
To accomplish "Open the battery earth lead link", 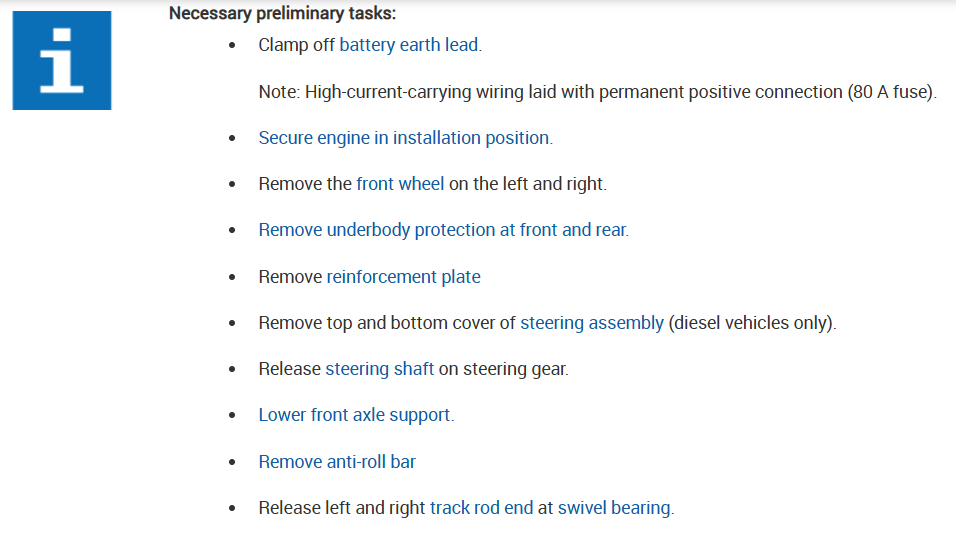I will (x=409, y=45).
